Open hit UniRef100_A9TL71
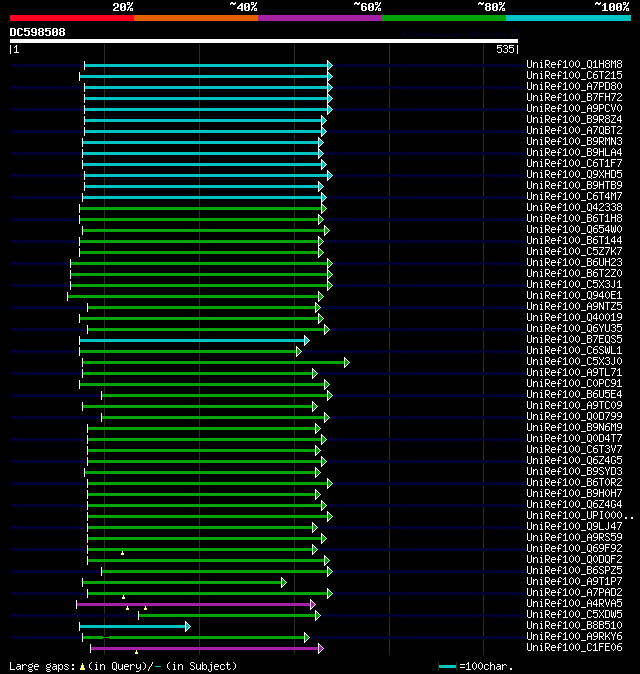Image resolution: width=640 pixels, height=674 pixels. (x=574, y=373)
